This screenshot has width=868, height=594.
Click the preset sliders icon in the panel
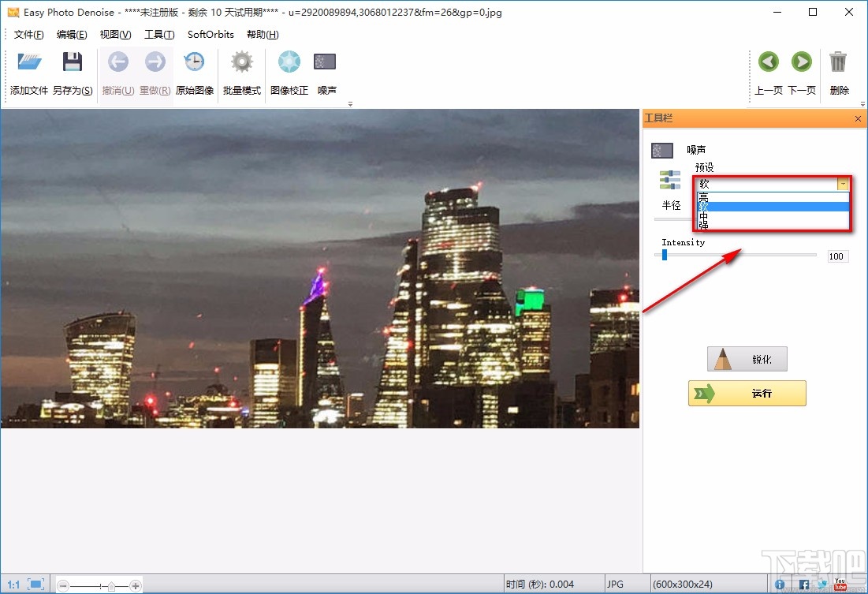[x=670, y=180]
